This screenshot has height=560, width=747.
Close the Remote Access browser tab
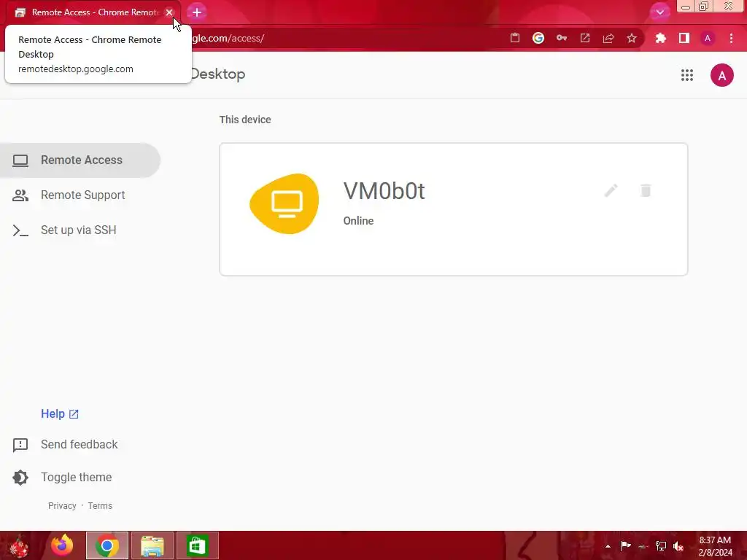(x=169, y=13)
